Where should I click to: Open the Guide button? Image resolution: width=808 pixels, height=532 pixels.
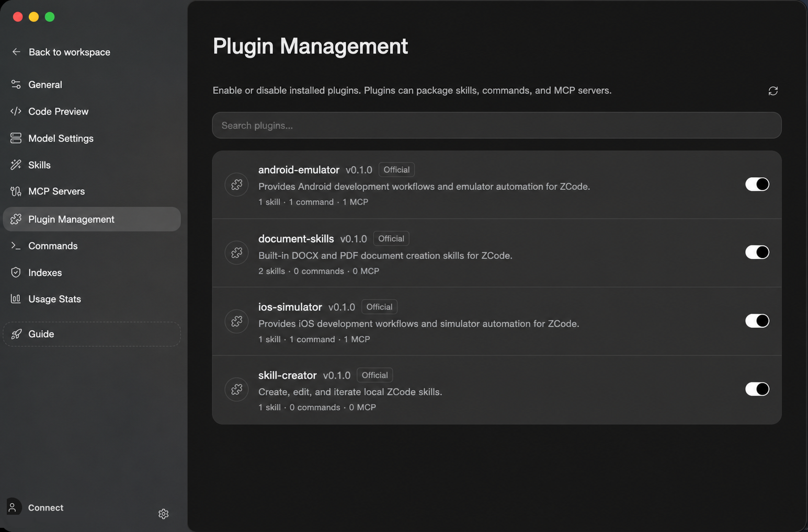92,334
